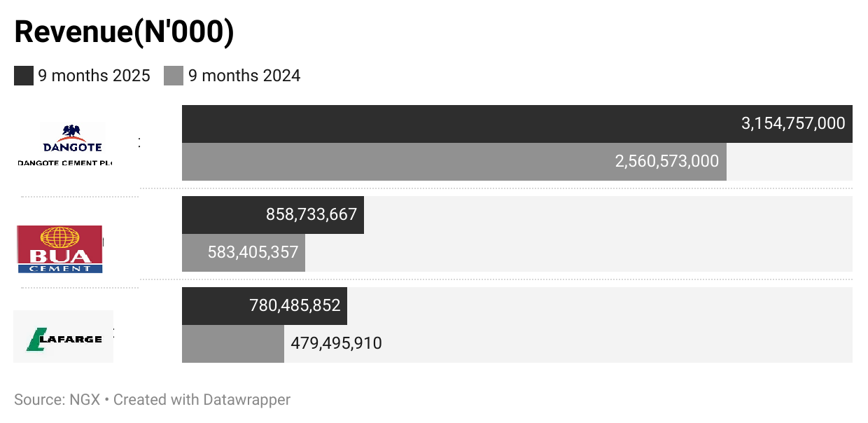Open the Created with Datawrapper link
The height and width of the screenshot is (423, 868).
pos(202,400)
